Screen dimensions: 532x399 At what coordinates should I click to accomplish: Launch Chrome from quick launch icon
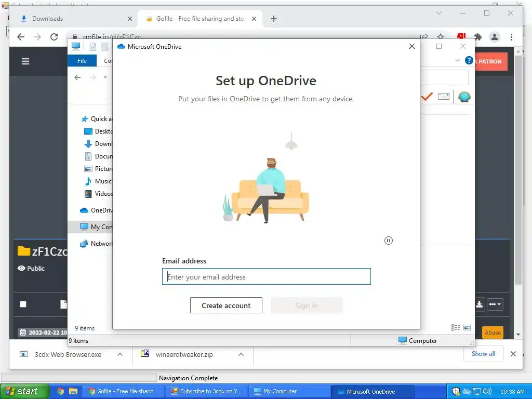(x=60, y=391)
